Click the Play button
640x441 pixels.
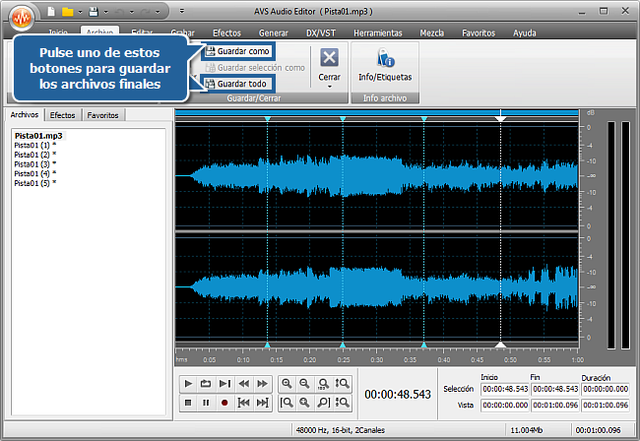click(x=188, y=383)
